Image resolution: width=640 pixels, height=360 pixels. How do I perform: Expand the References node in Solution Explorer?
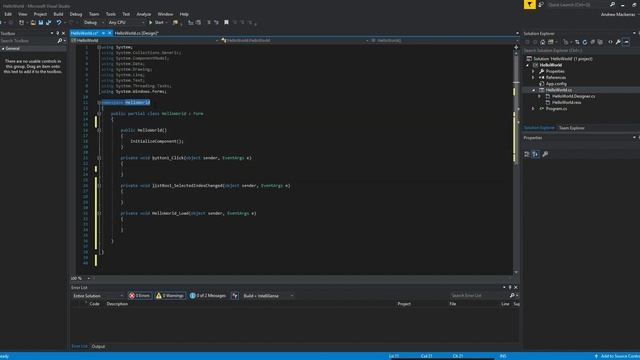(x=533, y=78)
